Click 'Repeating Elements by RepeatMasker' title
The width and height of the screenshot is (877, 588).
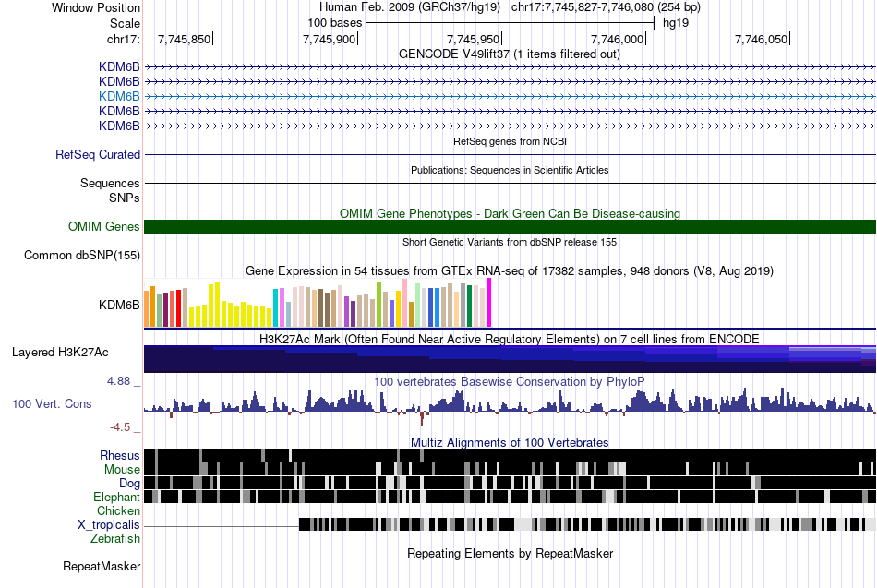[511, 553]
